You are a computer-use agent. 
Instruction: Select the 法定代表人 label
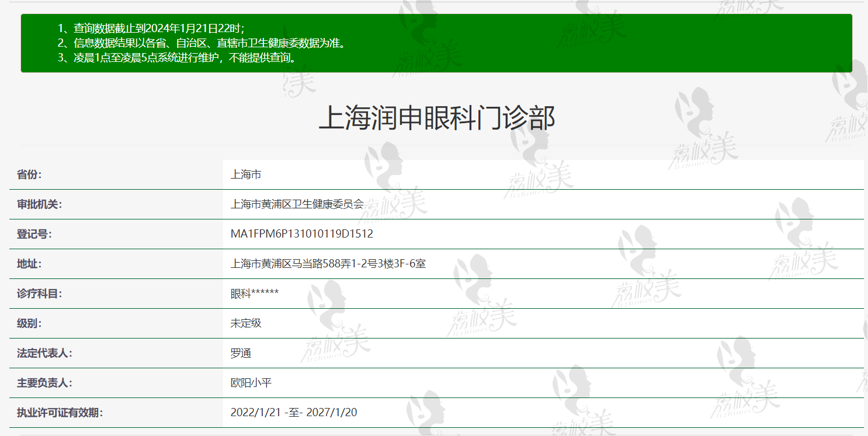point(44,353)
